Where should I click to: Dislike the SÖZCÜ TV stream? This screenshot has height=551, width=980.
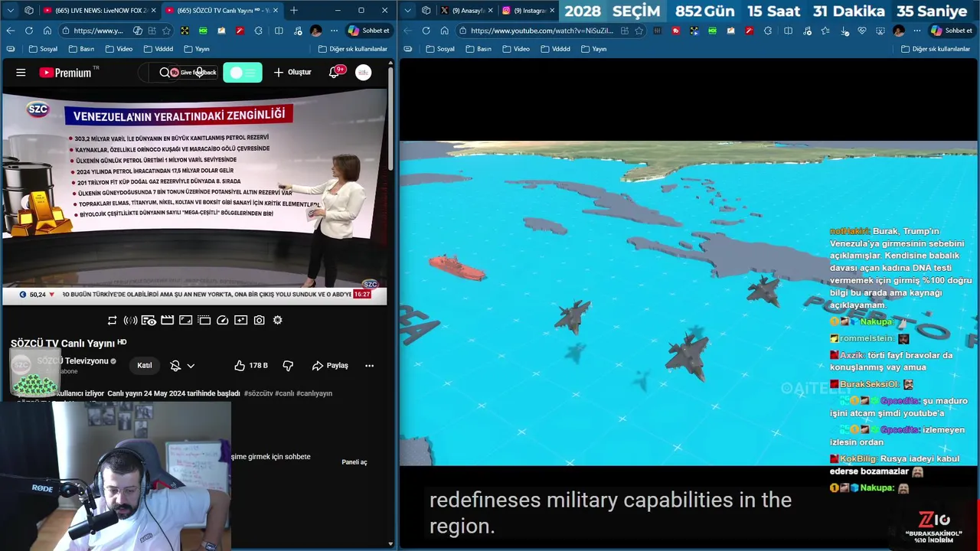coord(288,366)
